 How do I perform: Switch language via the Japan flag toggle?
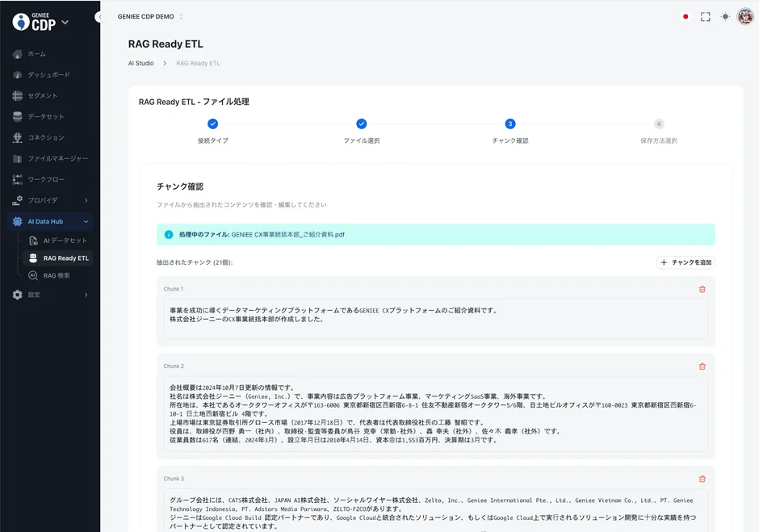point(685,15)
